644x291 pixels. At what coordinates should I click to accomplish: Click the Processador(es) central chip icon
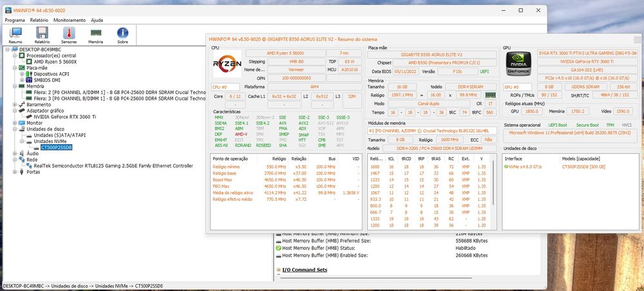[23, 55]
